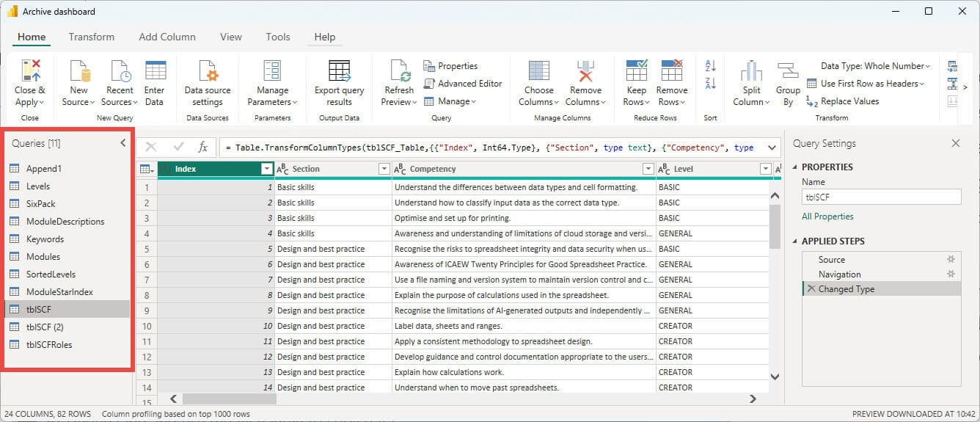Click the fx formula icon
980x422 pixels.
203,147
